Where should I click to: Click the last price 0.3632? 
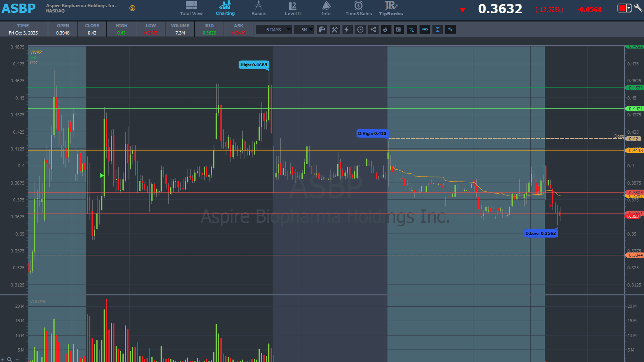(x=500, y=9)
